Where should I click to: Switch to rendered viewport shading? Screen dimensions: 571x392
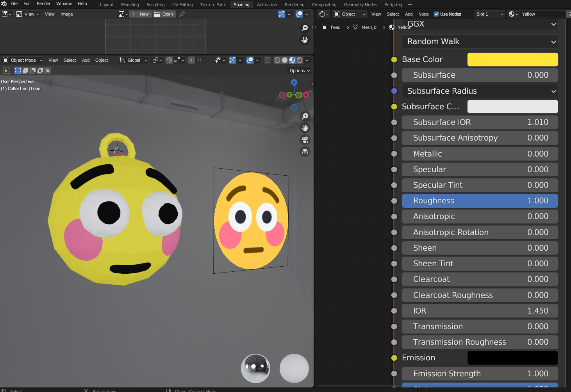300,60
